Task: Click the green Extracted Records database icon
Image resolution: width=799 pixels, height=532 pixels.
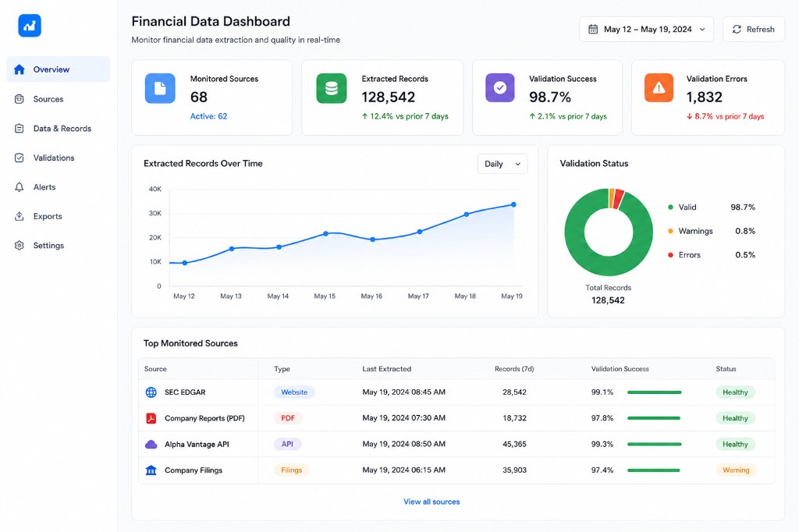Action: pyautogui.click(x=331, y=88)
